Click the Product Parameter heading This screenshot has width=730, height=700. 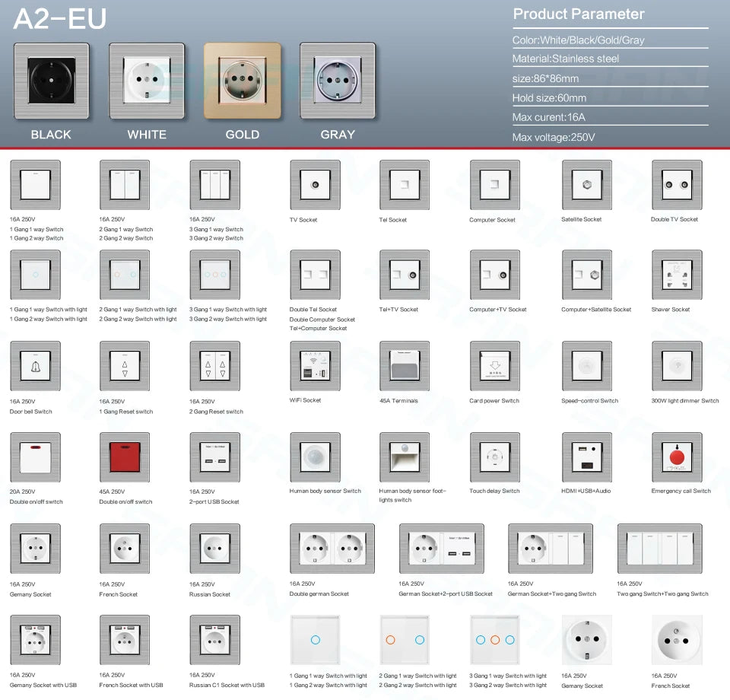pyautogui.click(x=578, y=14)
